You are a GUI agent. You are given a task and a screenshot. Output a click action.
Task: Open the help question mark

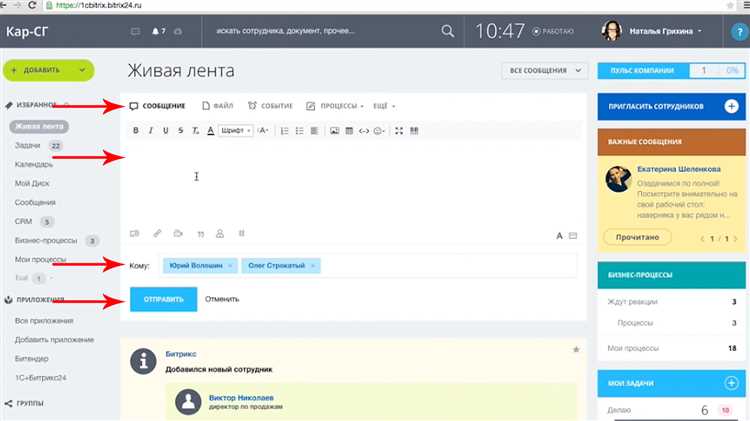tap(739, 32)
